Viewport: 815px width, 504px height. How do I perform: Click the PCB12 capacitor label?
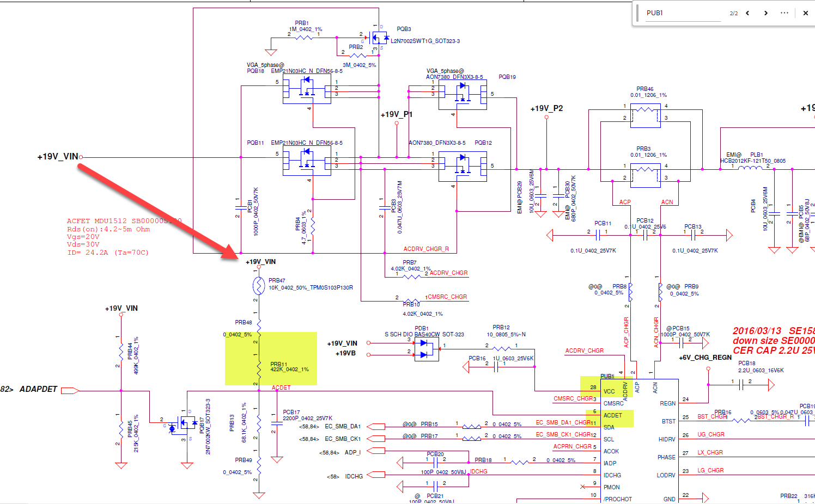[x=645, y=220]
